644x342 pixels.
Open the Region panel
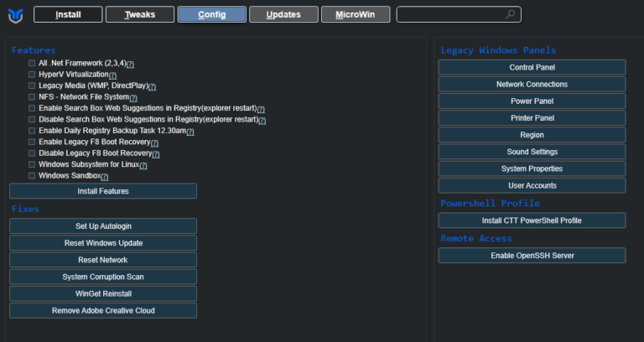coord(532,135)
